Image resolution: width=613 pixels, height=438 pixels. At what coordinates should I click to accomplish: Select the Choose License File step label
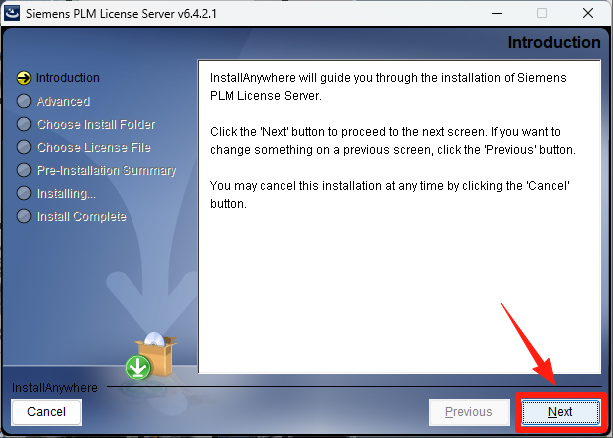(94, 147)
